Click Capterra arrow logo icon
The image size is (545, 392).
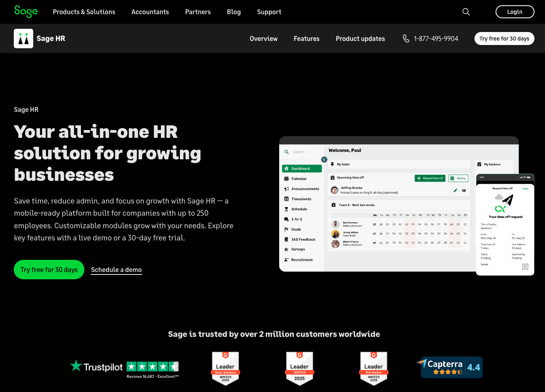tap(422, 363)
